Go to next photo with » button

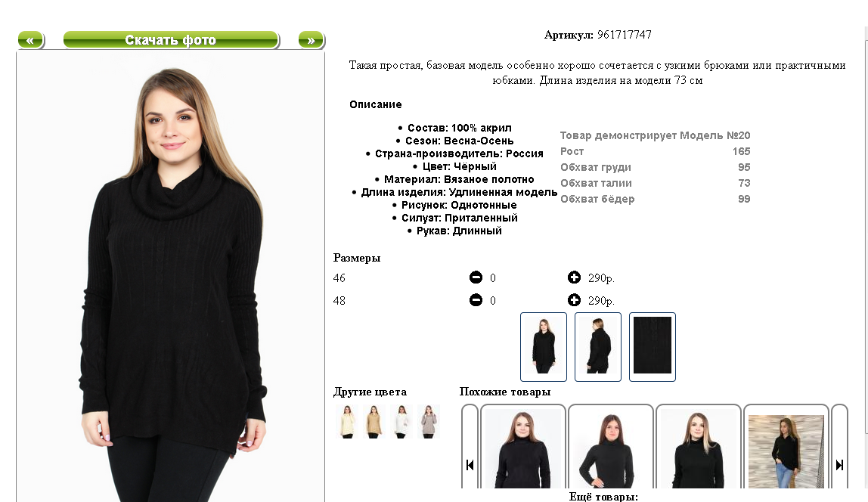311,40
